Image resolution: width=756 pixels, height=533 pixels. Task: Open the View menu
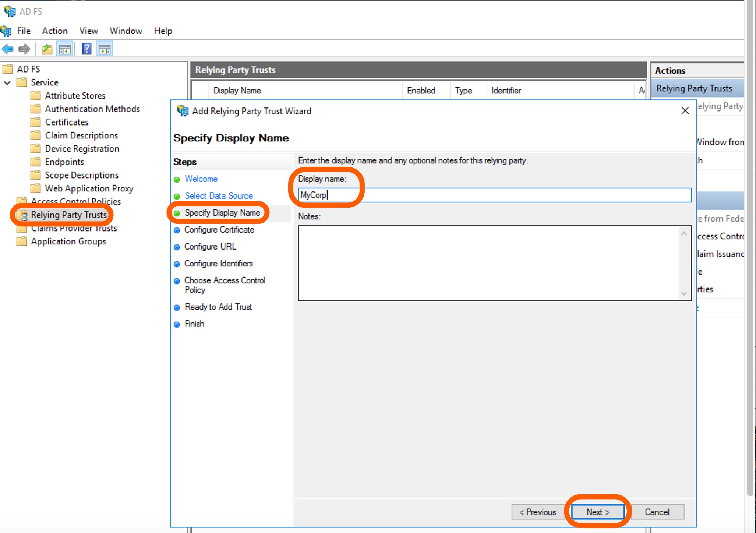tap(88, 31)
